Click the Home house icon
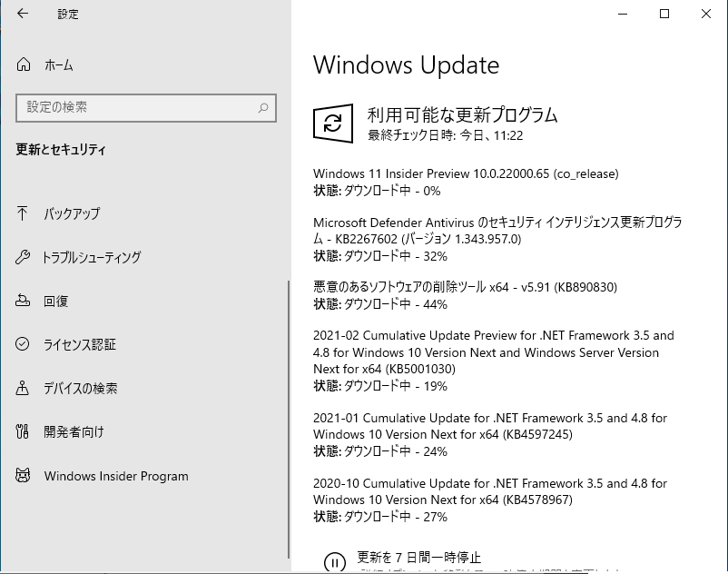The height and width of the screenshot is (574, 728). point(24,64)
